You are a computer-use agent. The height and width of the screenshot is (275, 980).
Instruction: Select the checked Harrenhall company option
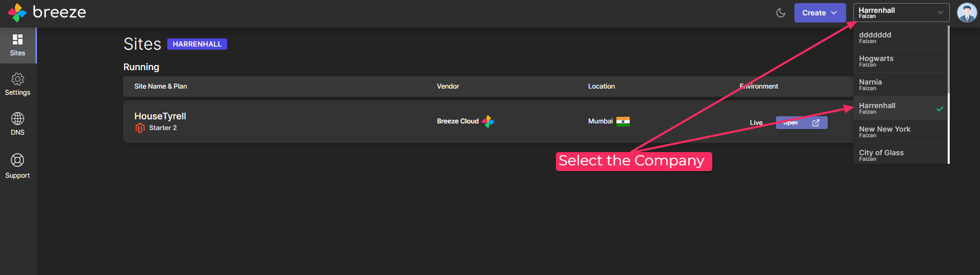tap(900, 108)
